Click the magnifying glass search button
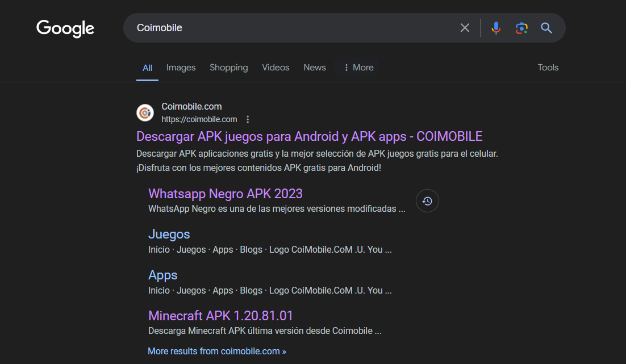626x364 pixels. 546,28
